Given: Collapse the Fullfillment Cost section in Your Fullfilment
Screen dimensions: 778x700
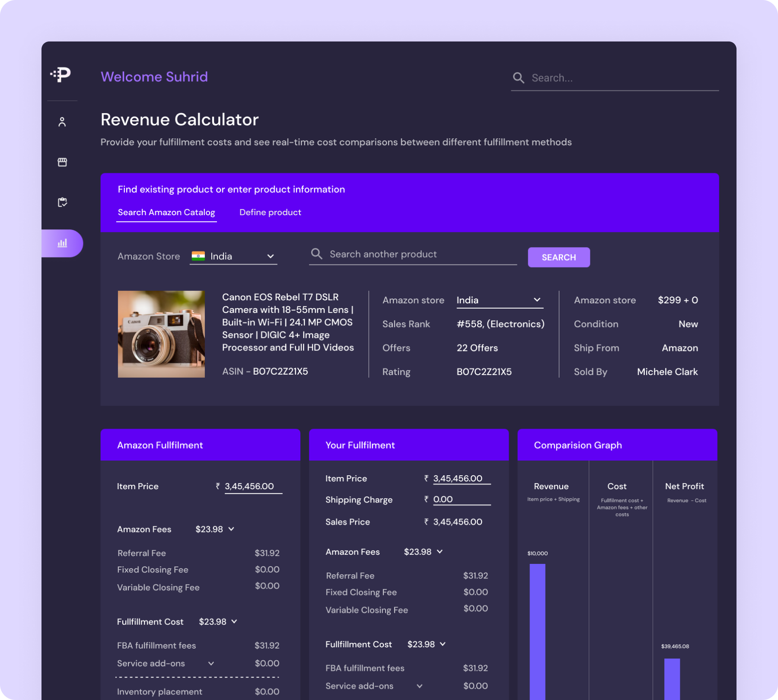Looking at the screenshot, I should tap(443, 644).
